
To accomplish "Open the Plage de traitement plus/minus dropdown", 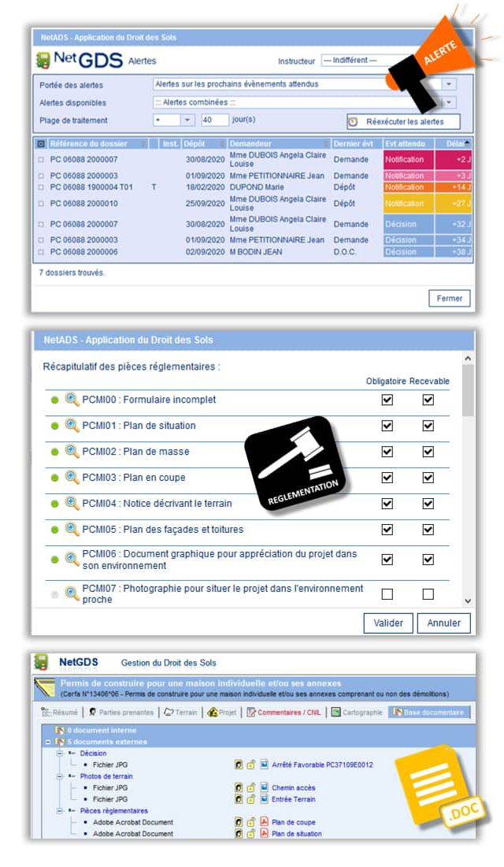I will 187,120.
